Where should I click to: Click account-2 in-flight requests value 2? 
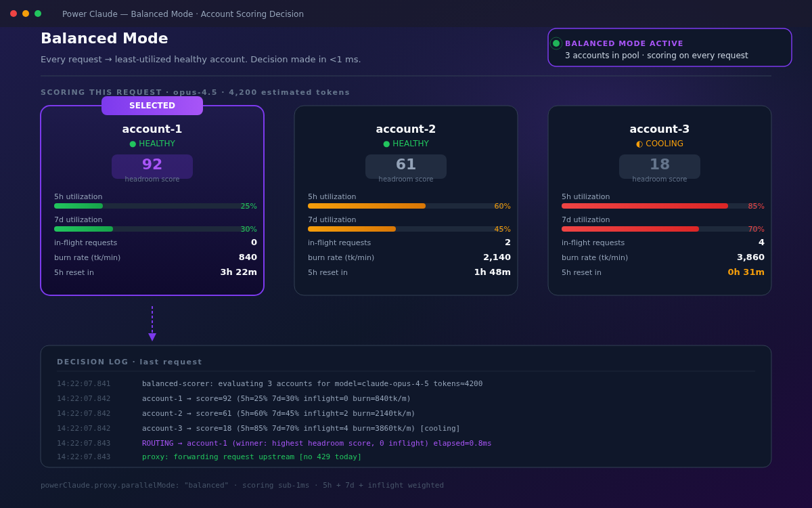[x=507, y=242]
